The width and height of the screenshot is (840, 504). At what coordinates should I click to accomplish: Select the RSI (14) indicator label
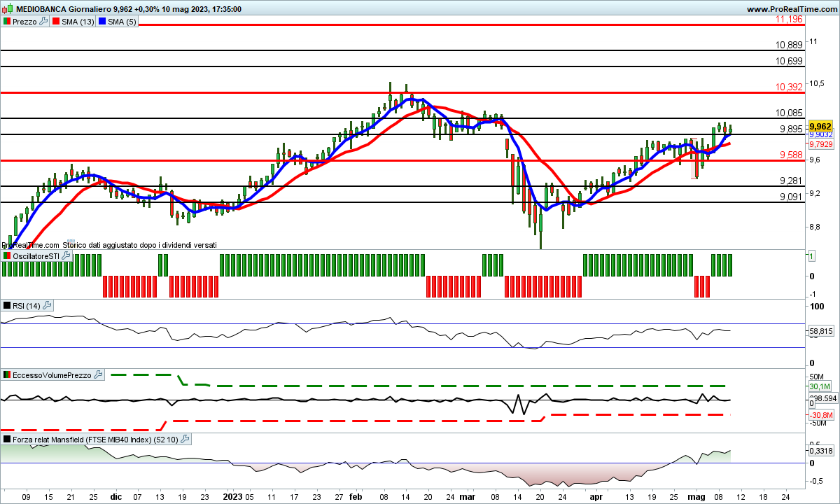coord(27,305)
